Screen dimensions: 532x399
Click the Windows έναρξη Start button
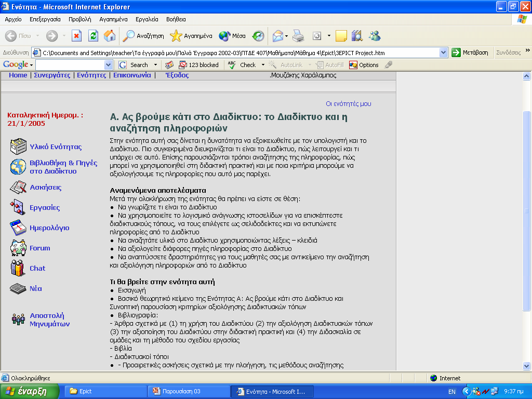point(30,392)
